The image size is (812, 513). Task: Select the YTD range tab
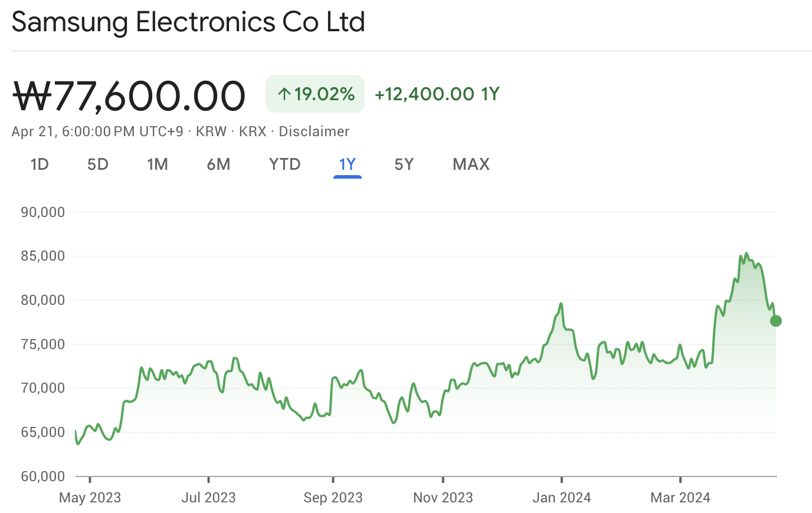(x=285, y=165)
